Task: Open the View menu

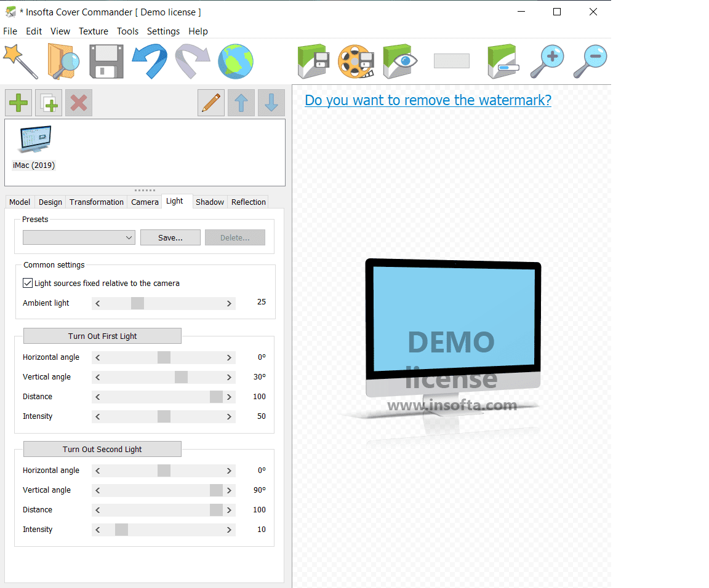Action: coord(60,31)
